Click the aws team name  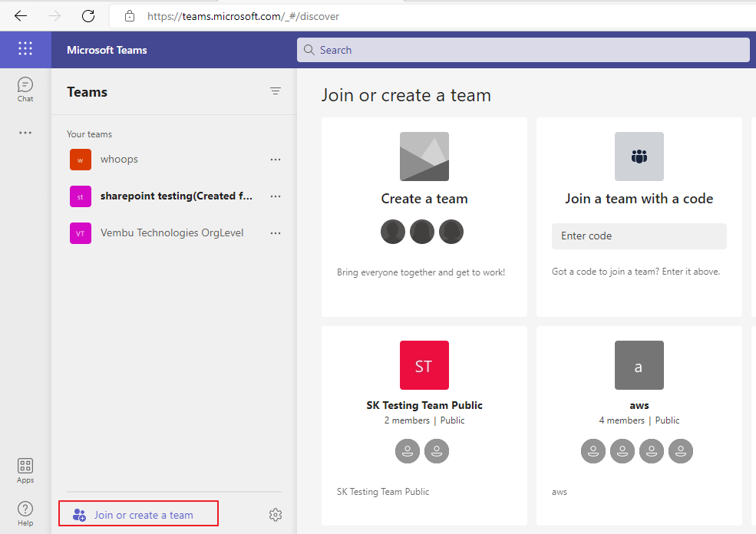click(x=639, y=406)
